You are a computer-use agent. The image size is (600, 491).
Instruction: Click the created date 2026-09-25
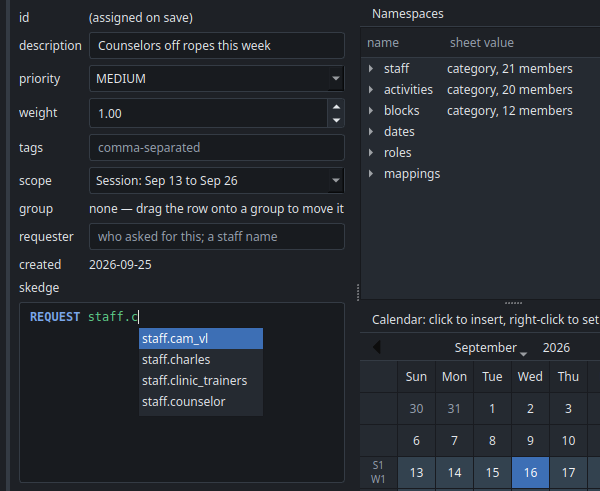pos(120,265)
